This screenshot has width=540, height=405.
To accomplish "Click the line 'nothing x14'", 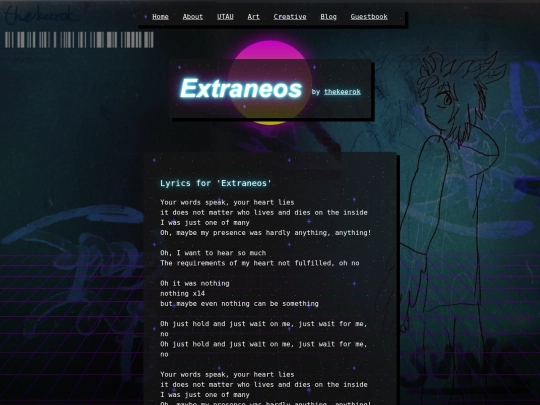I will [183, 293].
